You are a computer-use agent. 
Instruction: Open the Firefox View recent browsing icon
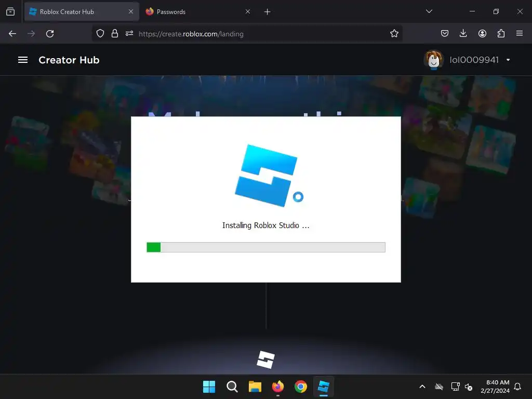coord(10,12)
